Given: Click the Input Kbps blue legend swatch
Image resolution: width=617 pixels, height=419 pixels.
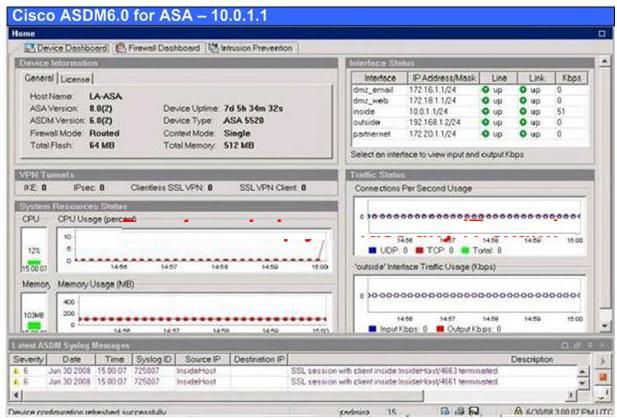Looking at the screenshot, I should pyautogui.click(x=372, y=329).
